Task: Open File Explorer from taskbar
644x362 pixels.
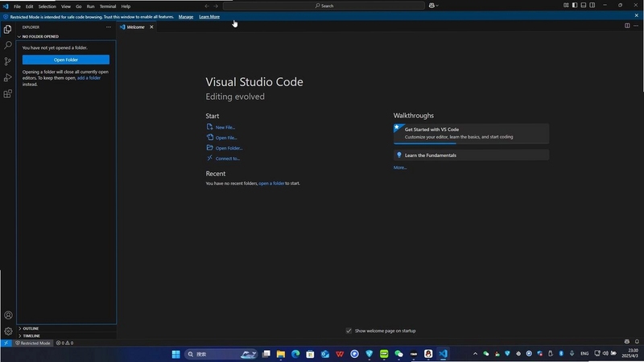Action: pos(280,354)
